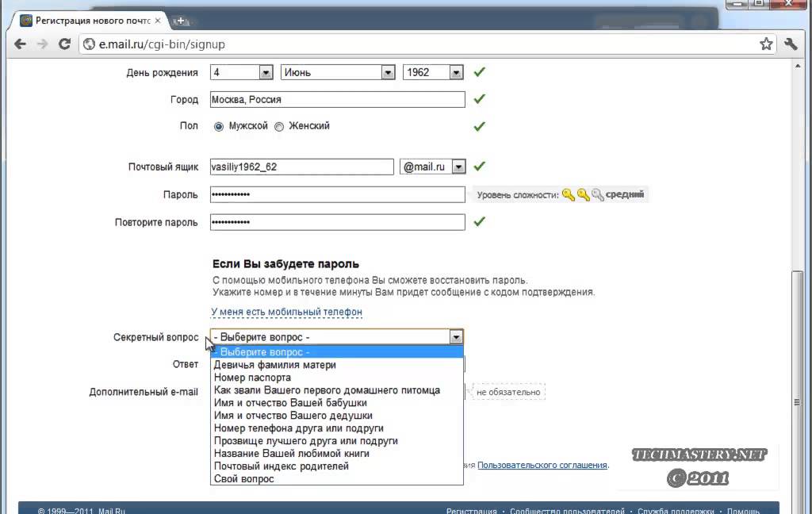Choose Девичья фамилия матери option

tap(274, 365)
